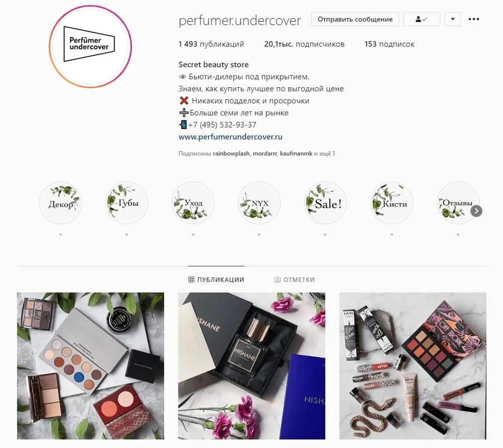Click the Отправить сообщение button
The width and height of the screenshot is (503, 448).
355,19
